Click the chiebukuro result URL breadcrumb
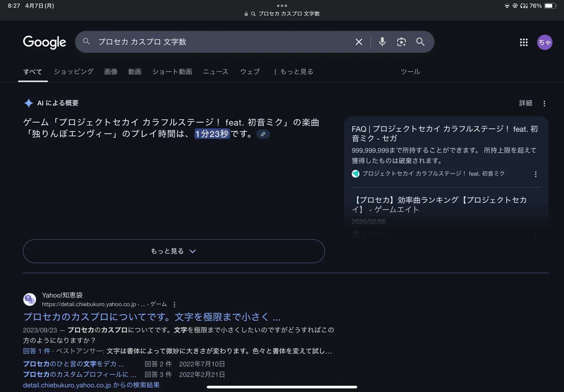The image size is (564, 392). click(104, 304)
